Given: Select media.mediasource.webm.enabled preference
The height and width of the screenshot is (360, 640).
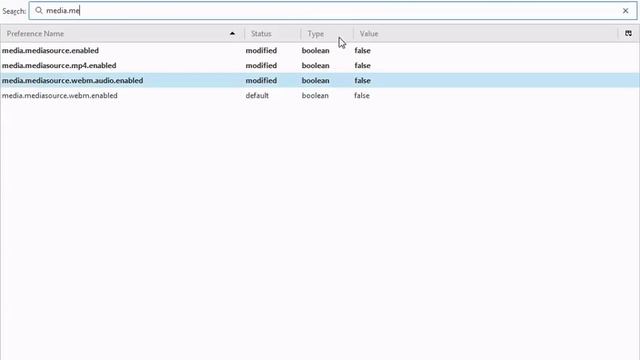Looking at the screenshot, I should coord(60,96).
